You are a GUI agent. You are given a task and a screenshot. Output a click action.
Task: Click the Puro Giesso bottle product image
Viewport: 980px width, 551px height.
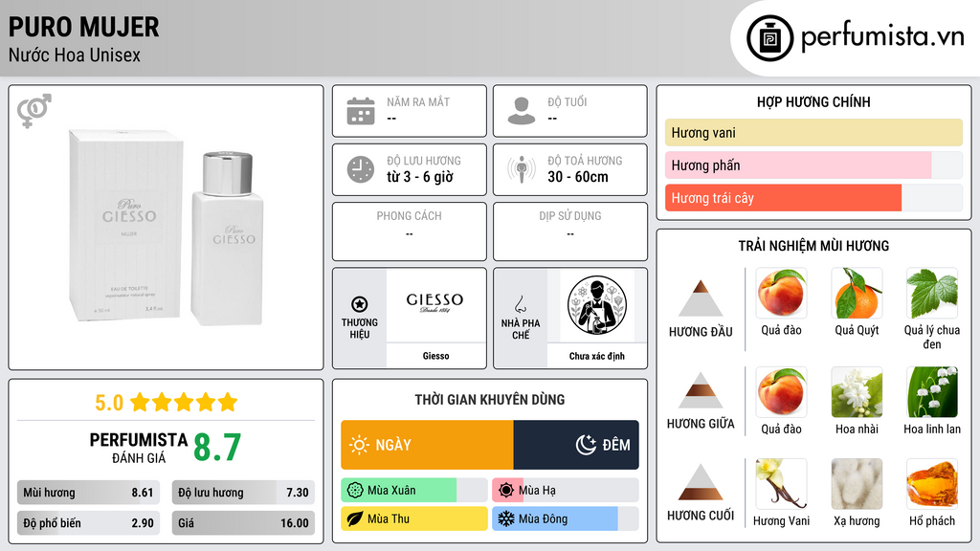[x=166, y=228]
